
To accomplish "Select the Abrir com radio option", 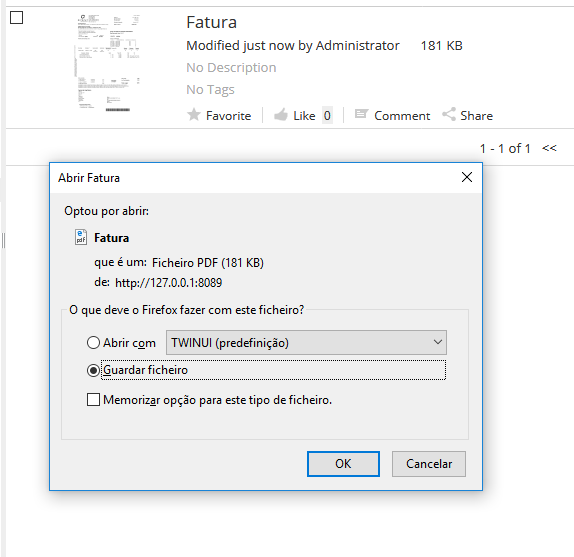I will click(93, 343).
